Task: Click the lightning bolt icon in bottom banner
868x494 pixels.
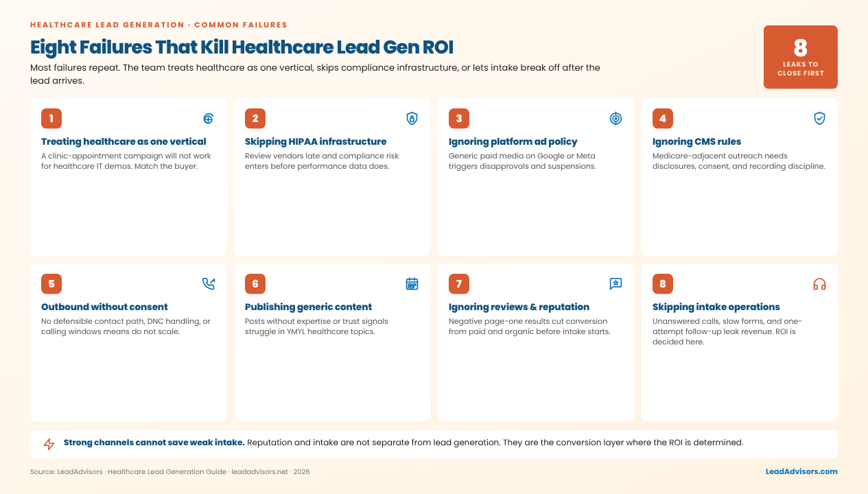Action: (x=49, y=444)
